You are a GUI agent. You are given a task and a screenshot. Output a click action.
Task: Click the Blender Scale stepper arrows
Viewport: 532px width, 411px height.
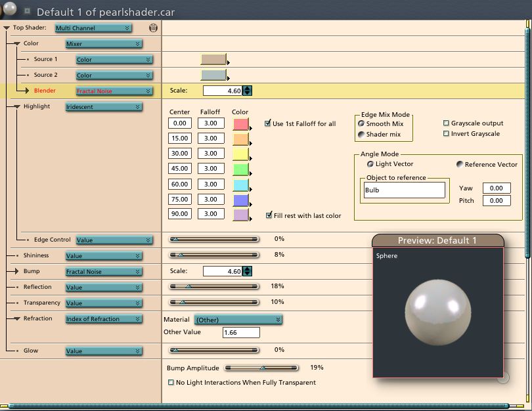coord(247,91)
